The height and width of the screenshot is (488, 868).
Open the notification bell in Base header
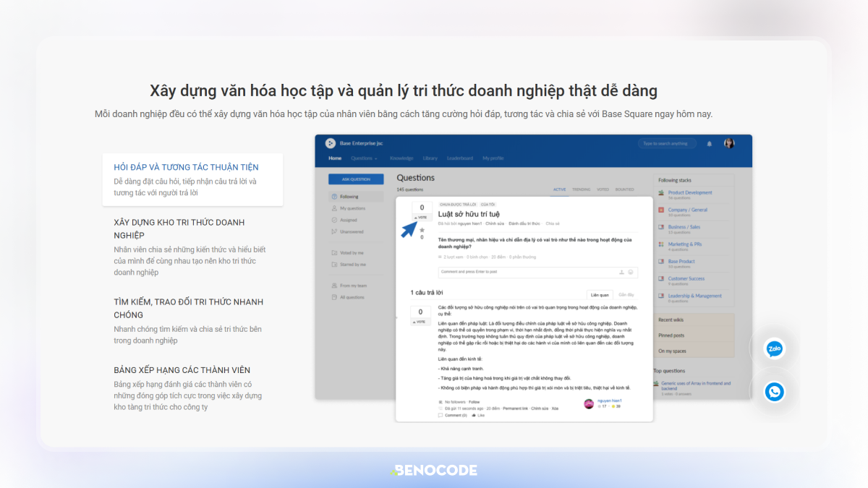click(x=709, y=143)
